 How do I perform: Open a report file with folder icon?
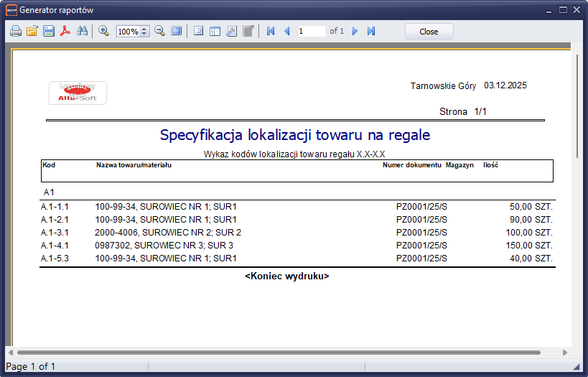(x=32, y=32)
